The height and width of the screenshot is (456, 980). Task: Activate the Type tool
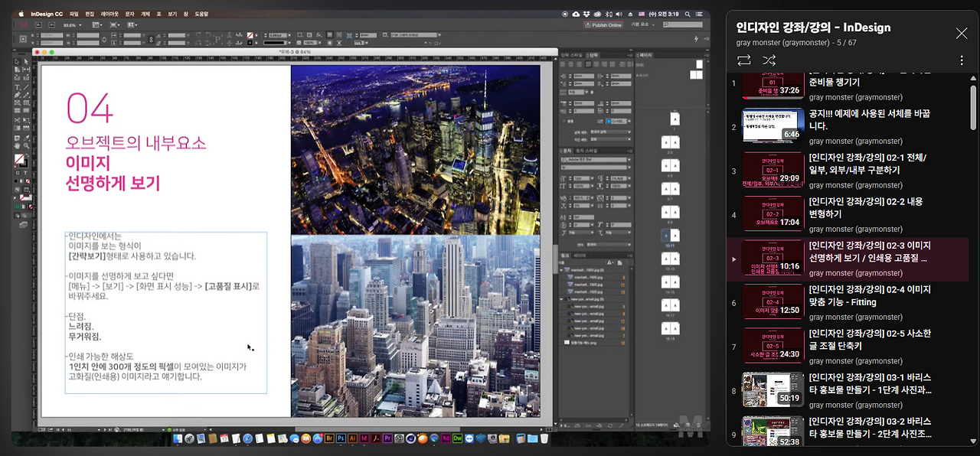(17, 87)
